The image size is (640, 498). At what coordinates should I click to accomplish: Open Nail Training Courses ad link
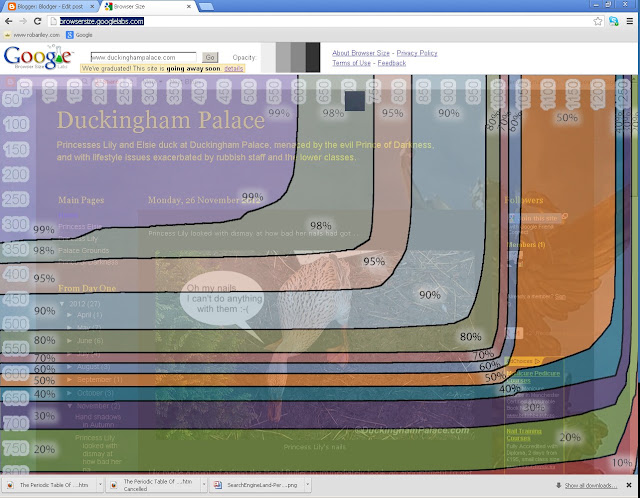click(524, 435)
